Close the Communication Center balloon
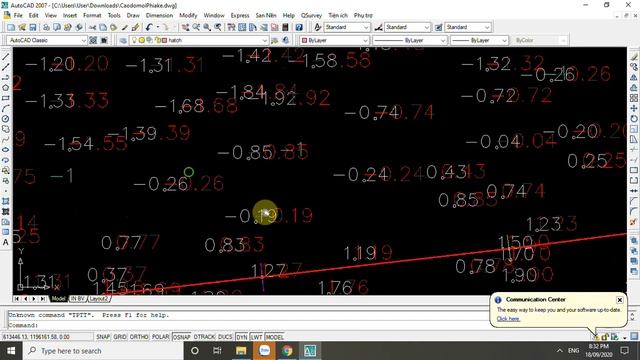640x360 pixels. (620, 300)
